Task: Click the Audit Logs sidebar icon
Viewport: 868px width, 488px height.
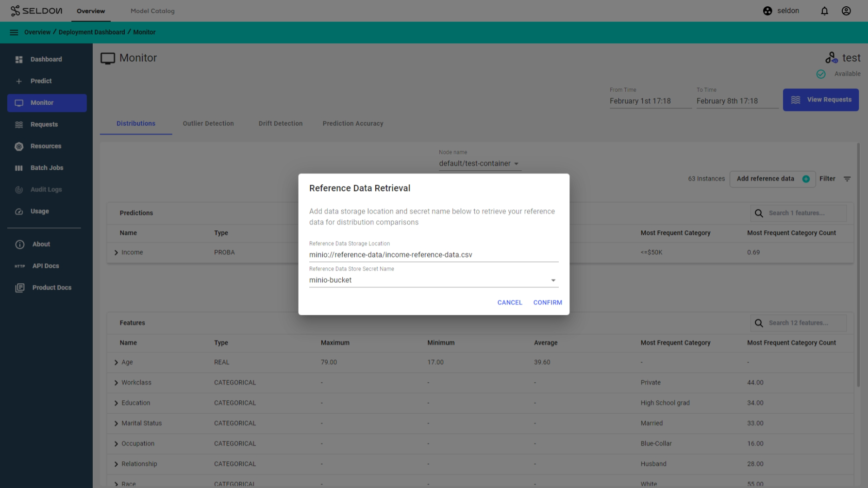Action: coord(19,190)
